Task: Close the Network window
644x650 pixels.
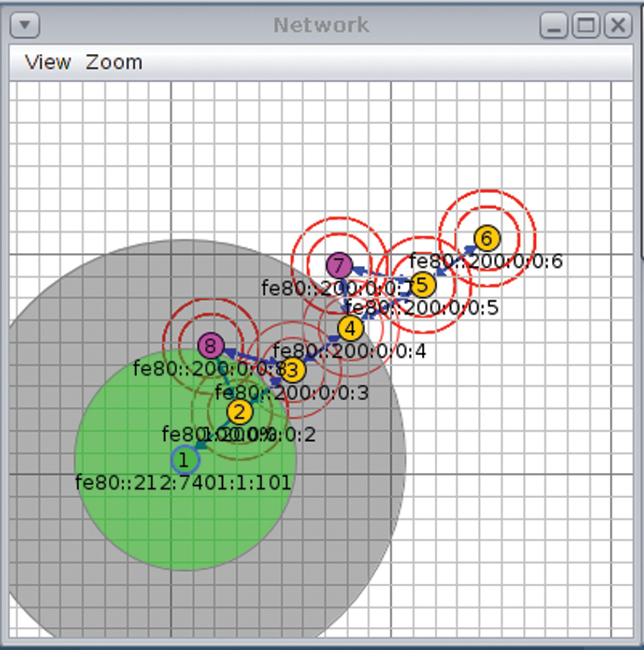Action: coord(617,26)
